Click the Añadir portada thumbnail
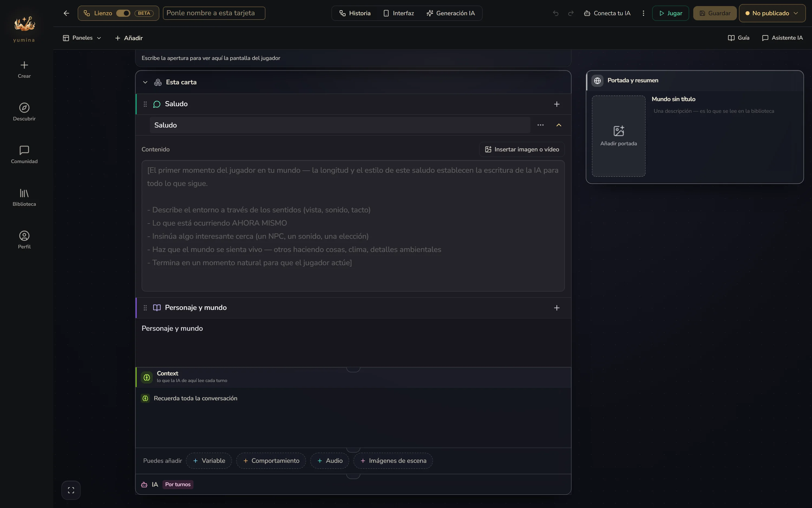This screenshot has width=812, height=508. click(618, 136)
